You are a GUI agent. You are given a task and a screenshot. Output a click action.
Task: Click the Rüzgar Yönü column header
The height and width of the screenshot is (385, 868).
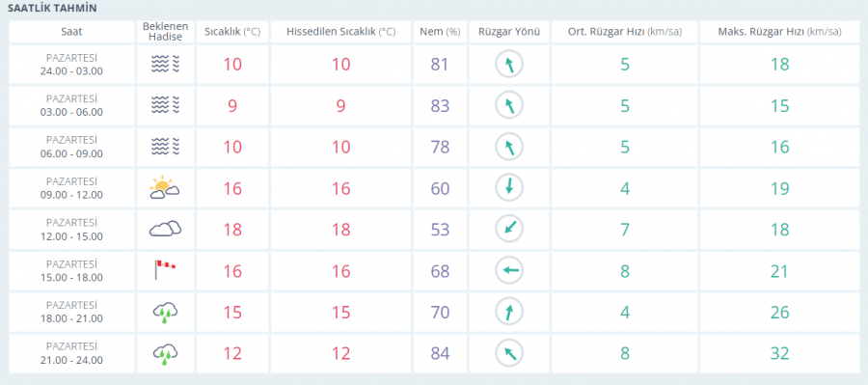coord(508,32)
